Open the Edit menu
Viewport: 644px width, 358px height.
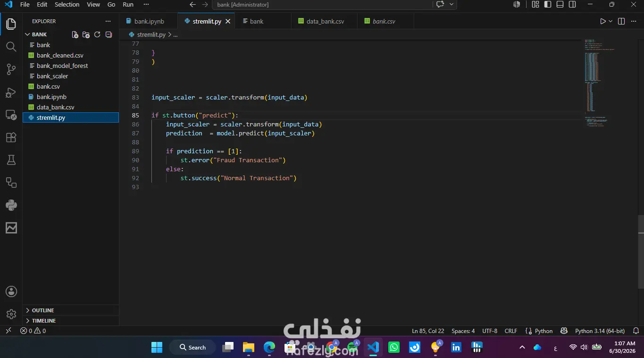coord(42,5)
